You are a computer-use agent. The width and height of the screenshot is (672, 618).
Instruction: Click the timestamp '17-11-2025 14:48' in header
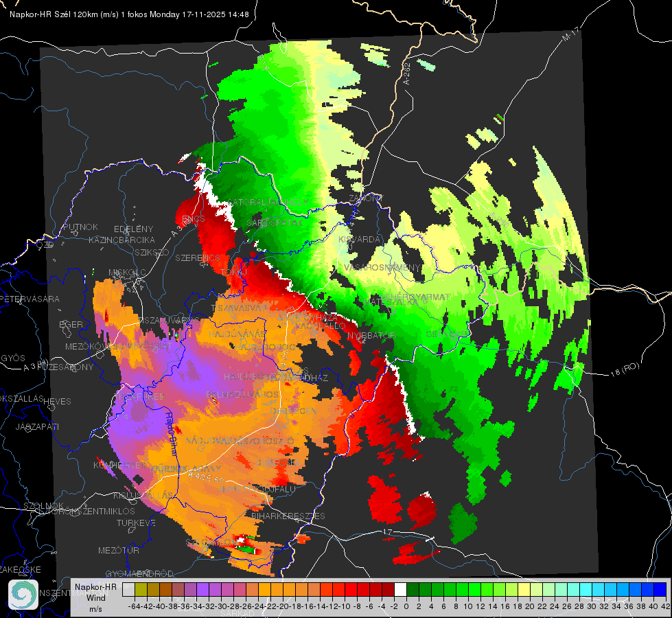[216, 14]
